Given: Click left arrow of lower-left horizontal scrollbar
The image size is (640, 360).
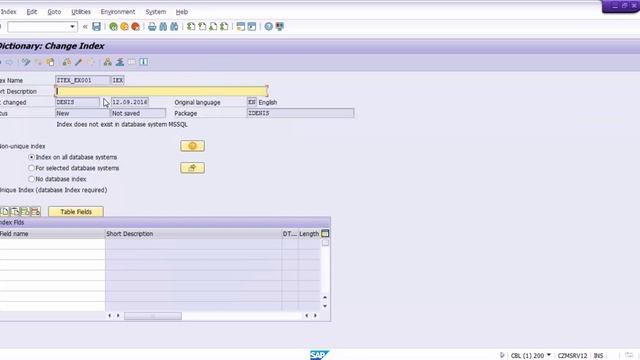Looking at the screenshot, I should (x=109, y=316).
